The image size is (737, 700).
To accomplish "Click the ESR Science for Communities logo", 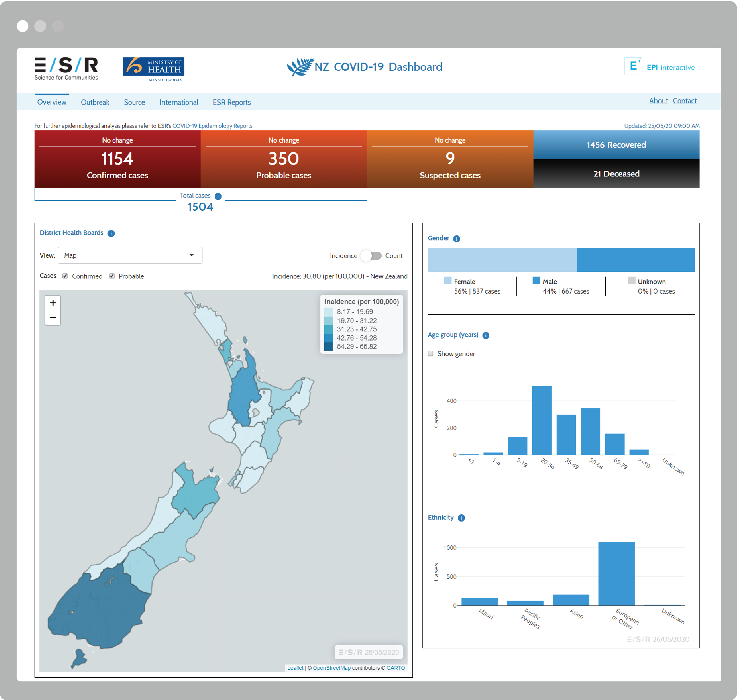I will (66, 68).
